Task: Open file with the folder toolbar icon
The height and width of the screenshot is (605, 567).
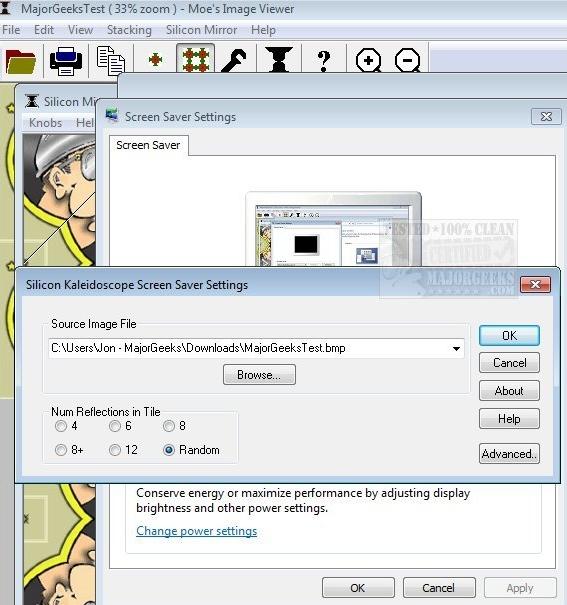Action: point(21,61)
